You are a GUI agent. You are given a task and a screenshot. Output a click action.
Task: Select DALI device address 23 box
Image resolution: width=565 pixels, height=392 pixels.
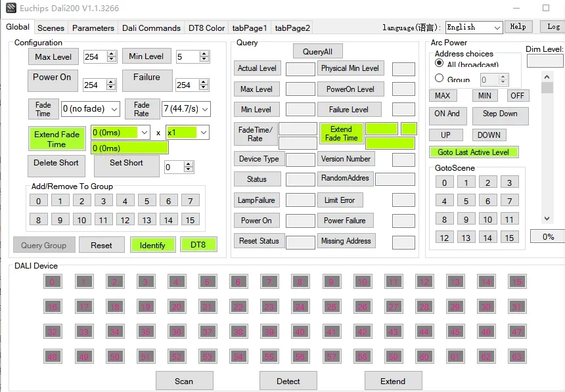[x=269, y=307]
